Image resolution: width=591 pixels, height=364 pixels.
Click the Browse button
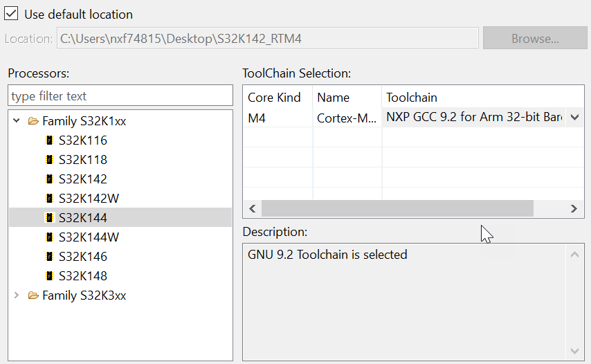pyautogui.click(x=535, y=39)
